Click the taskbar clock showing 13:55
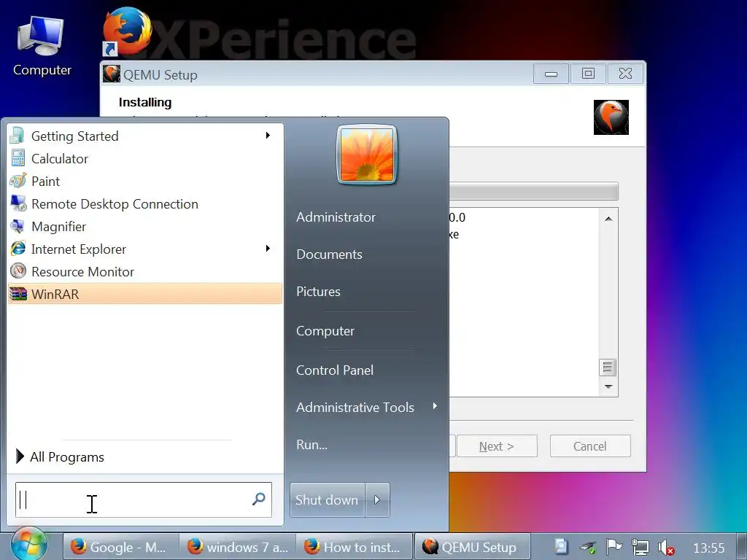The width and height of the screenshot is (747, 560). coord(708,548)
